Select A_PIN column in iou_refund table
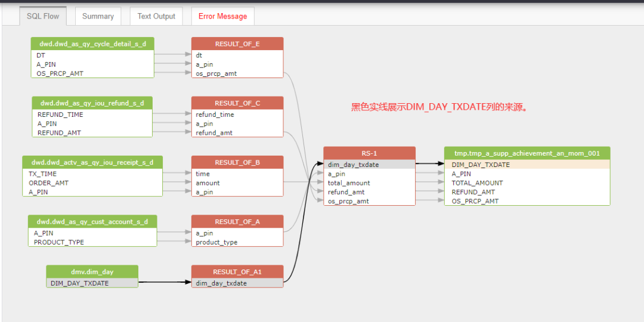 coord(92,123)
